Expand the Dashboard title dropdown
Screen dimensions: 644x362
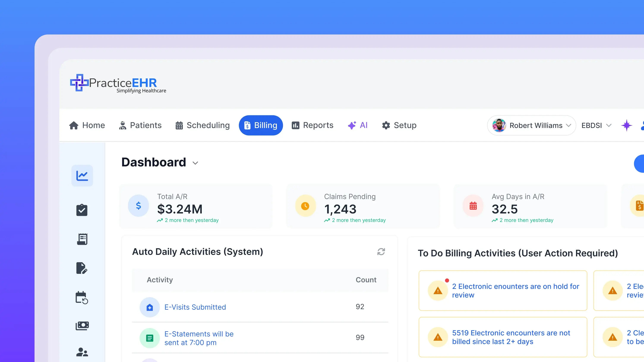point(195,163)
